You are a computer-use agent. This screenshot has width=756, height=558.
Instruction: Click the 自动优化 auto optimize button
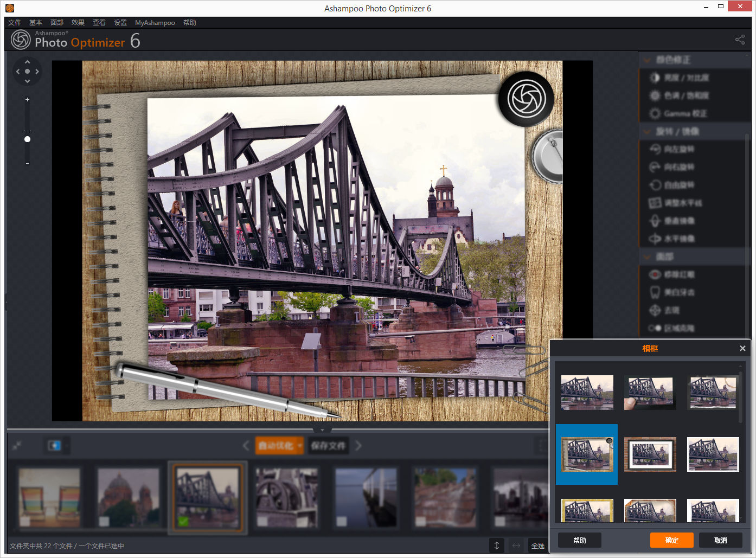coord(276,446)
